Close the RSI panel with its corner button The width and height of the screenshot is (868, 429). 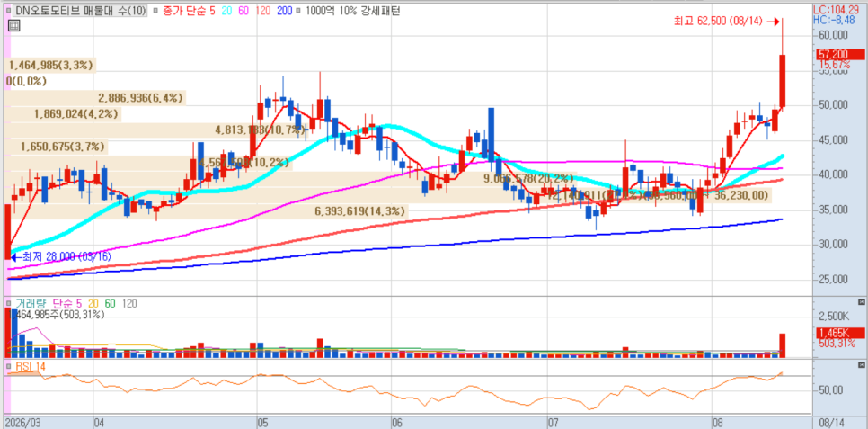(x=861, y=365)
